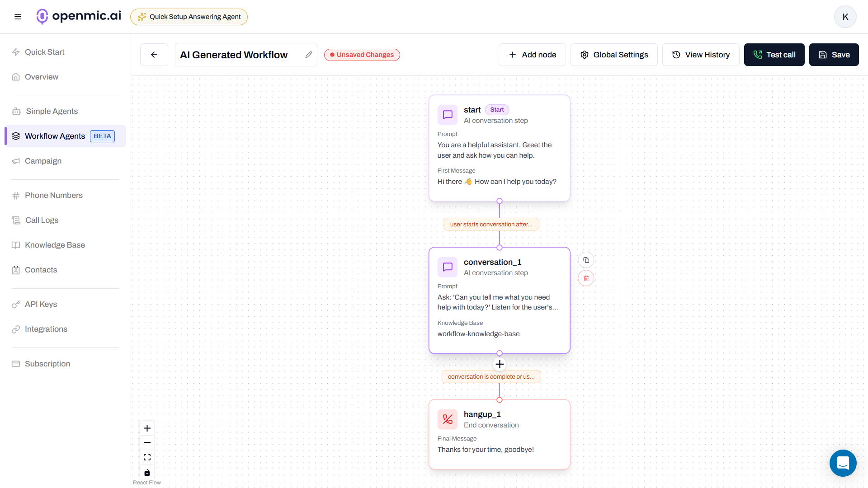Click the fit-view control in the canvas toolbar
This screenshot has width=868, height=488.
tap(147, 457)
